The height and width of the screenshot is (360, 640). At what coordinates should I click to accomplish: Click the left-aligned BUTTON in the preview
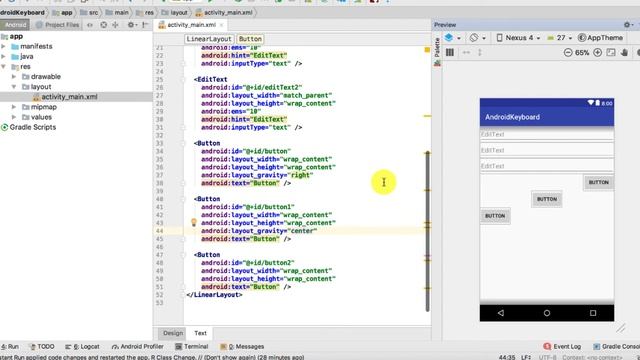tap(495, 216)
